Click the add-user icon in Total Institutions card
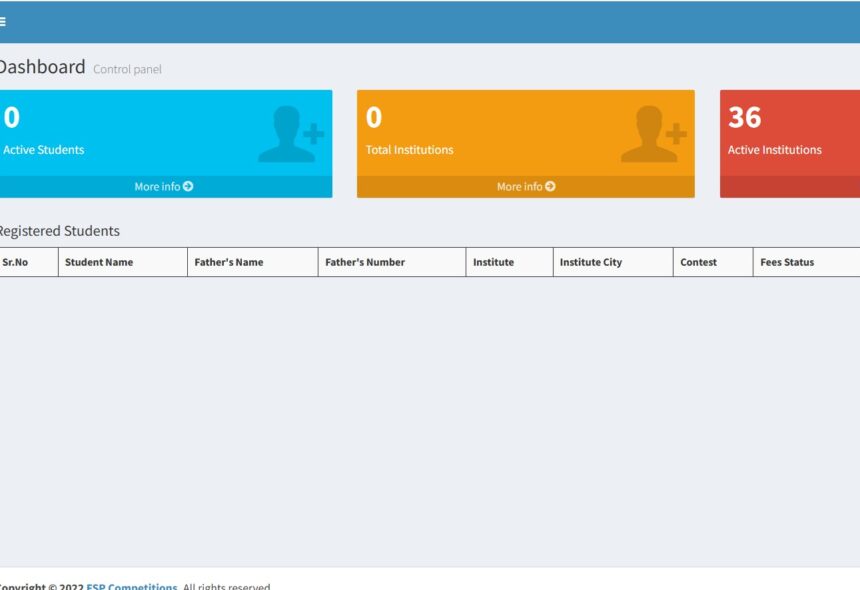This screenshot has height=590, width=860. coord(654,134)
